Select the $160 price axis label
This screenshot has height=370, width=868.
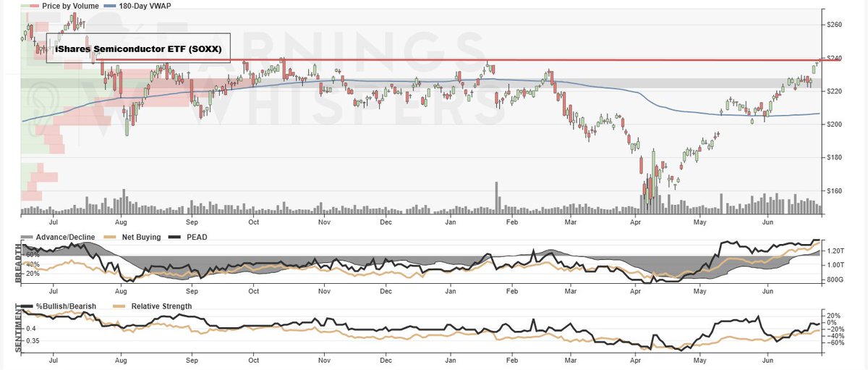pos(835,191)
